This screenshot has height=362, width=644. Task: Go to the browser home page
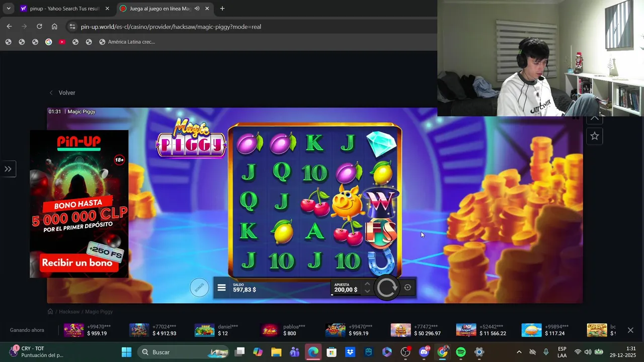point(54,27)
